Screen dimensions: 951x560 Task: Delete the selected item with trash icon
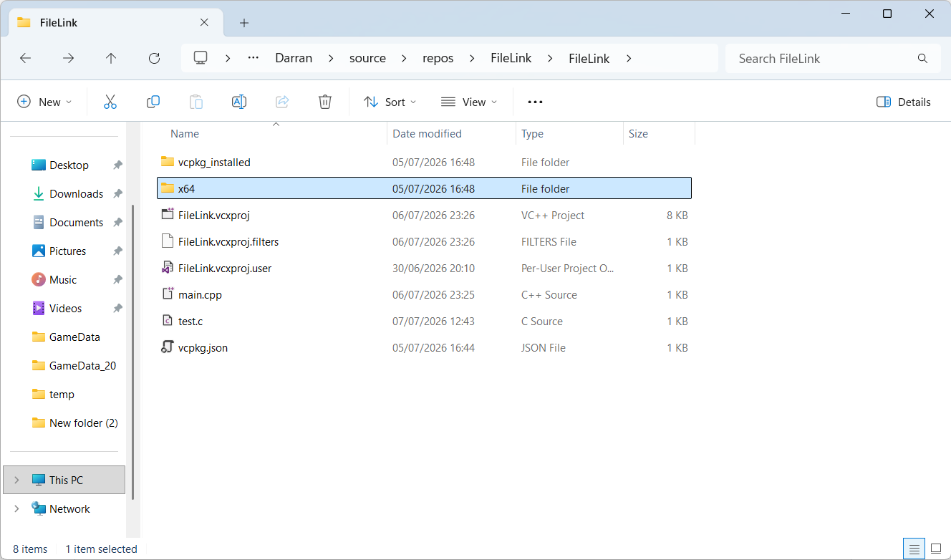pyautogui.click(x=325, y=102)
